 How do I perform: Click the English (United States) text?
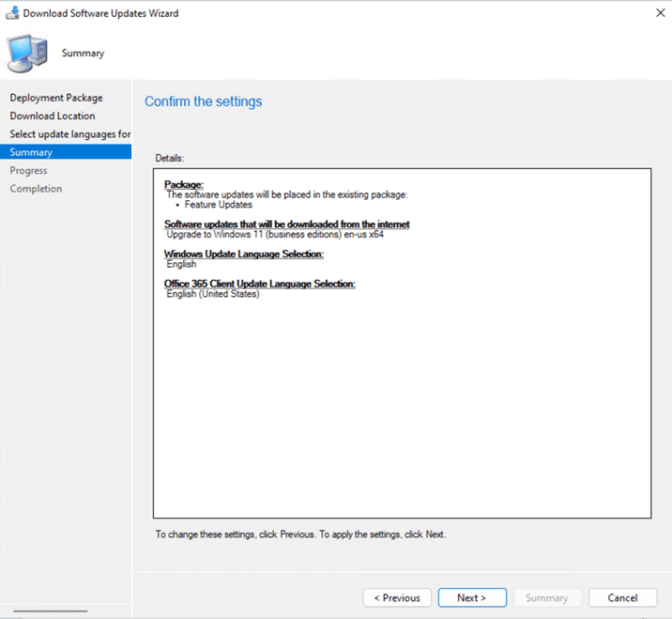pos(212,294)
